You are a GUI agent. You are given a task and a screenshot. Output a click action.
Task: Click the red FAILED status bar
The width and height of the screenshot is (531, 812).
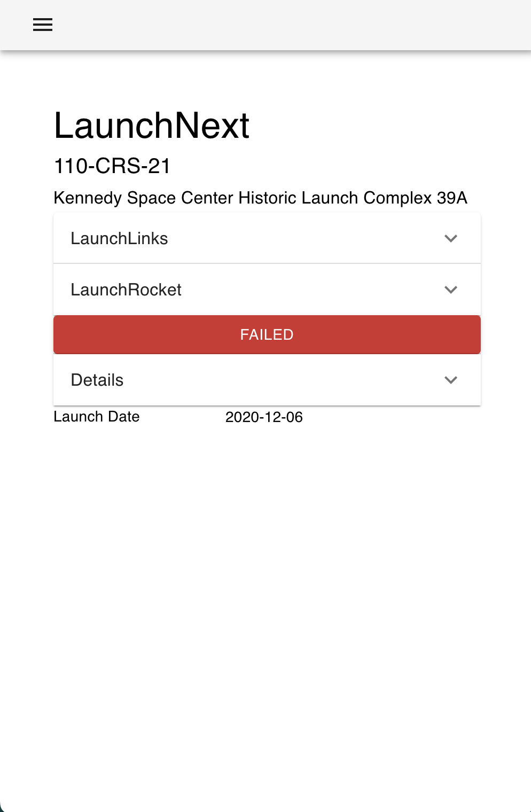tap(267, 334)
